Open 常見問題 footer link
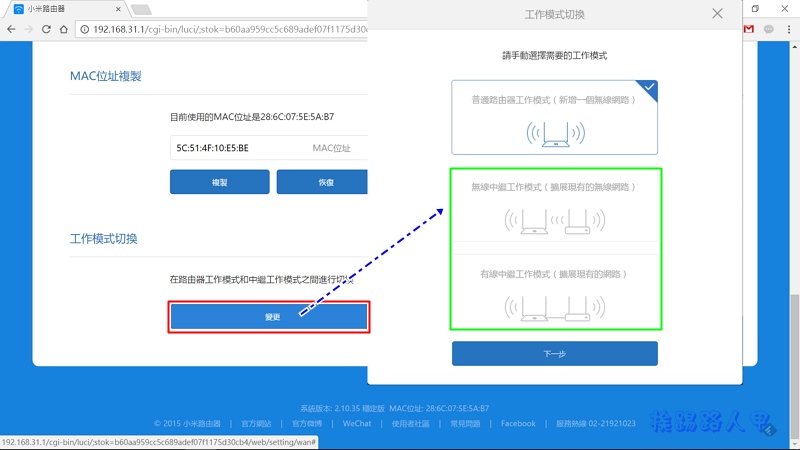This screenshot has height=450, width=800. [465, 423]
